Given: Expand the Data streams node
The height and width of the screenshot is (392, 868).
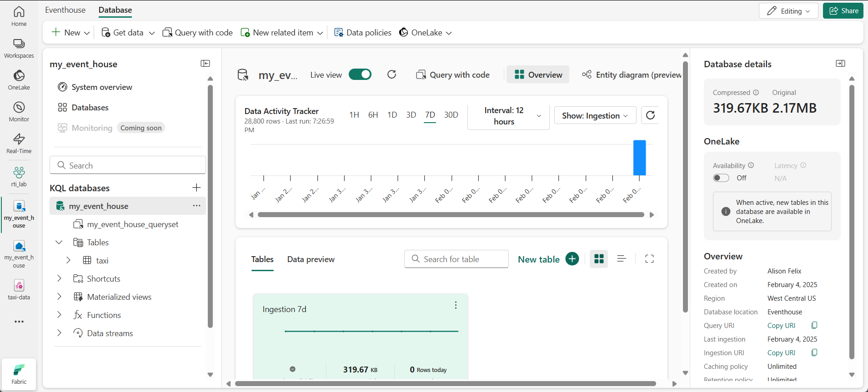Looking at the screenshot, I should (59, 333).
